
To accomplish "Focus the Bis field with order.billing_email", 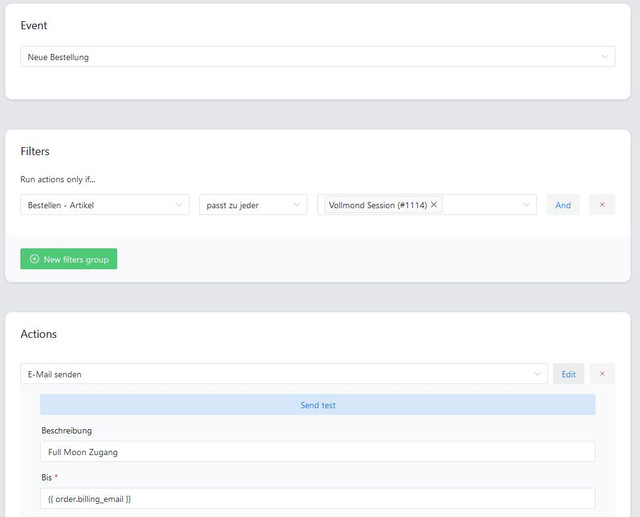I will click(x=318, y=499).
